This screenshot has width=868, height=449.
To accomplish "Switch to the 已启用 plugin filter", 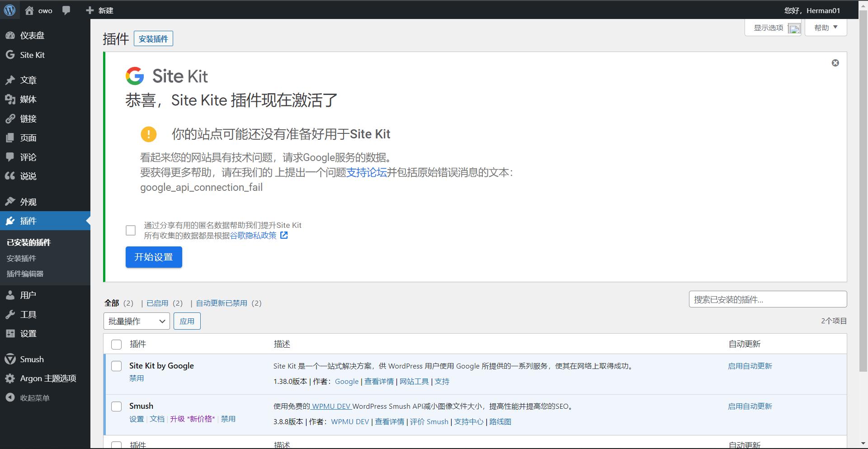I will click(x=158, y=303).
